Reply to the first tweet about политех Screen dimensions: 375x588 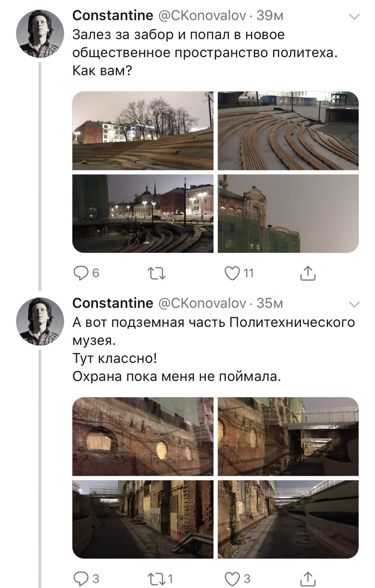click(x=81, y=274)
